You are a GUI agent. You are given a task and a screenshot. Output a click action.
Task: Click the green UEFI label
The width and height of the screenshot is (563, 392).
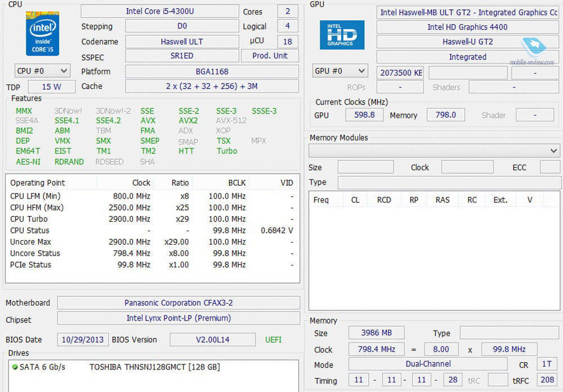tap(273, 340)
